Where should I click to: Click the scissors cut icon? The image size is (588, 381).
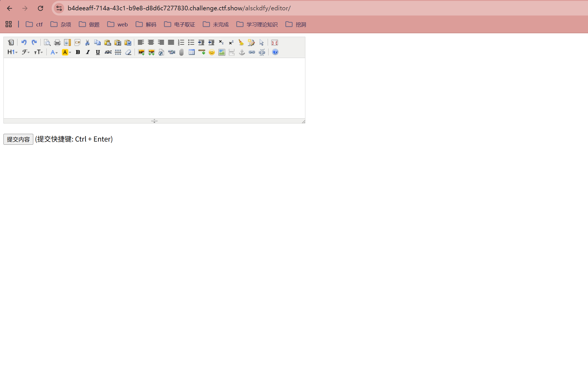[87, 42]
